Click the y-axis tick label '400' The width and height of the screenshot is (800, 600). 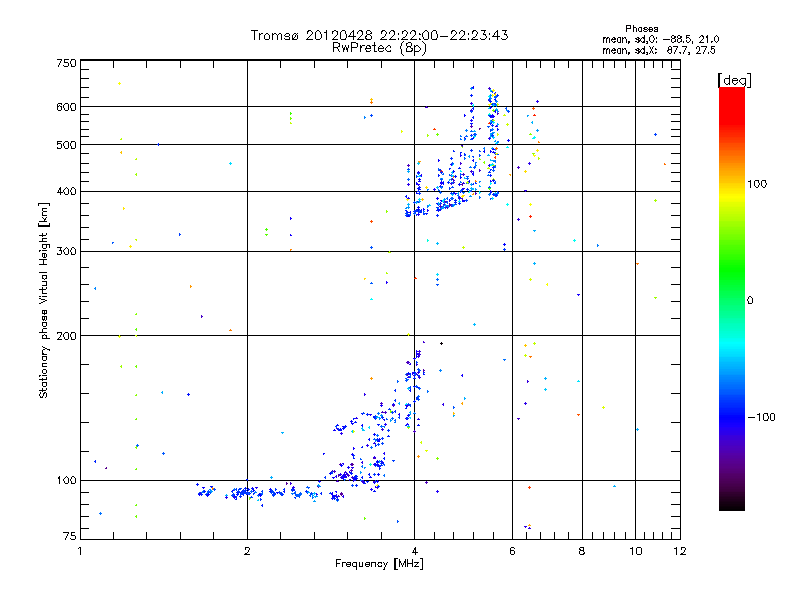pos(66,192)
